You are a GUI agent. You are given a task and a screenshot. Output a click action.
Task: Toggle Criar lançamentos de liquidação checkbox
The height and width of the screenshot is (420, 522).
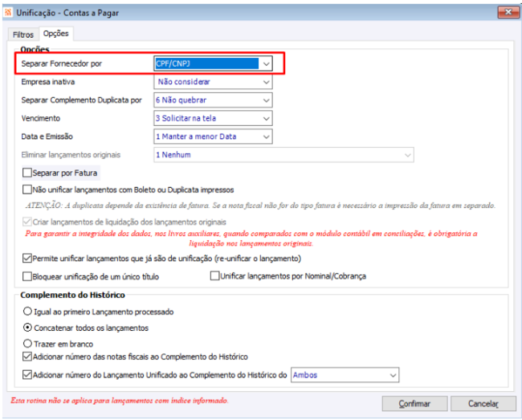(x=27, y=222)
